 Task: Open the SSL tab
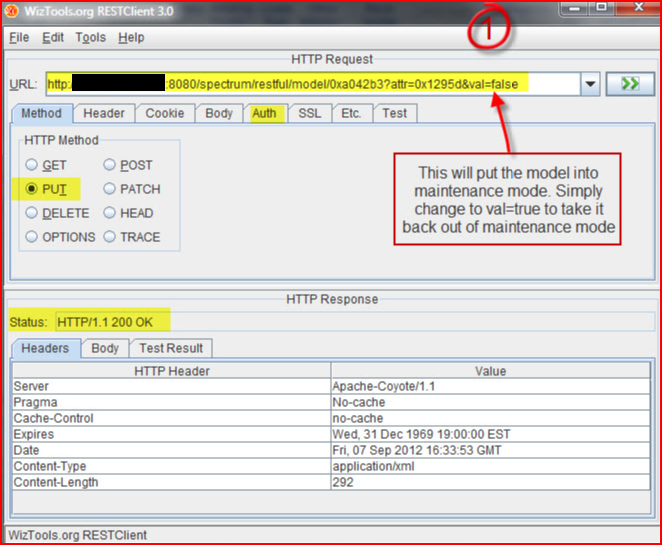(x=309, y=113)
